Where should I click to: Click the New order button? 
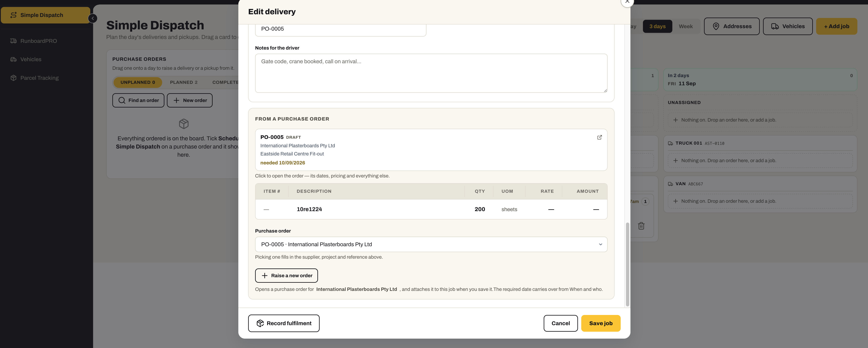190,100
